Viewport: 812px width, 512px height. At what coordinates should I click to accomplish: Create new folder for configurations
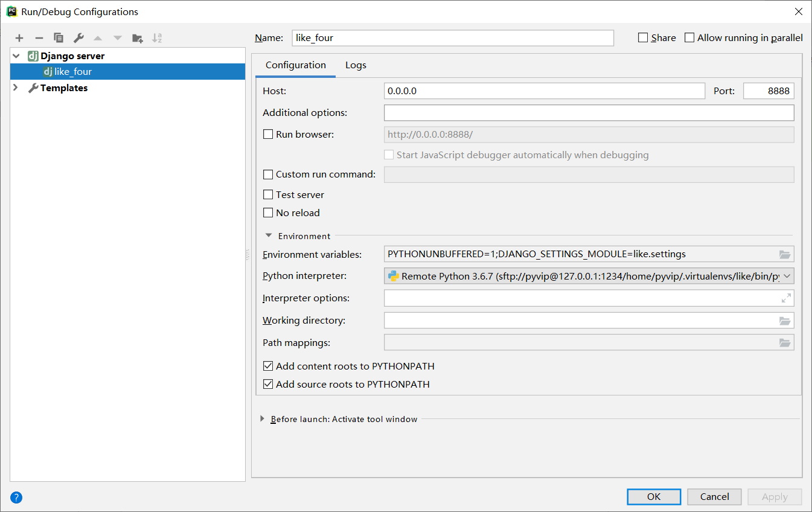pos(138,38)
